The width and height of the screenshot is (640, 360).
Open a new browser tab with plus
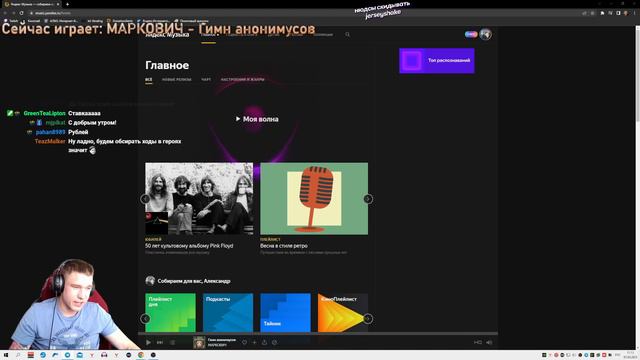pos(67,4)
